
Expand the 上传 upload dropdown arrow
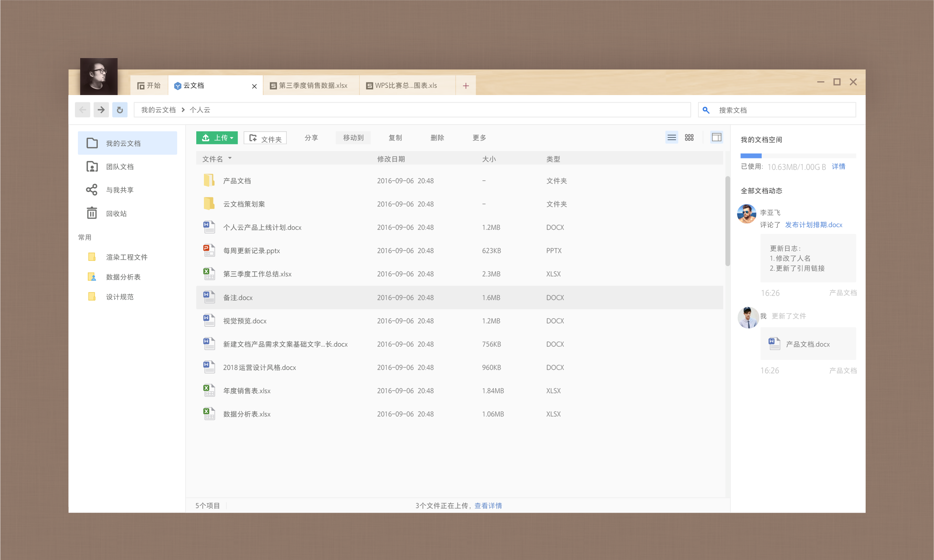pos(232,138)
